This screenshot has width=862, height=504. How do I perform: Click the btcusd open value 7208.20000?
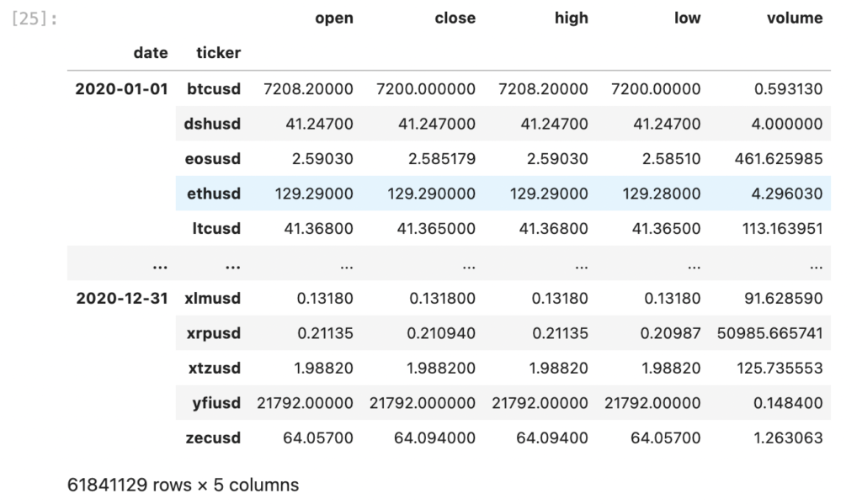[x=308, y=89]
